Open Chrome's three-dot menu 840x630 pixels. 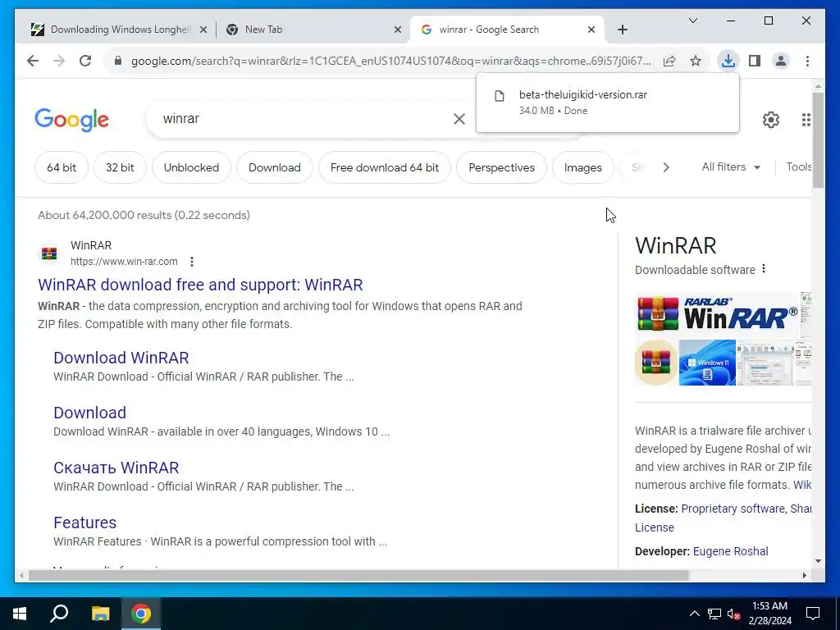[x=807, y=61]
